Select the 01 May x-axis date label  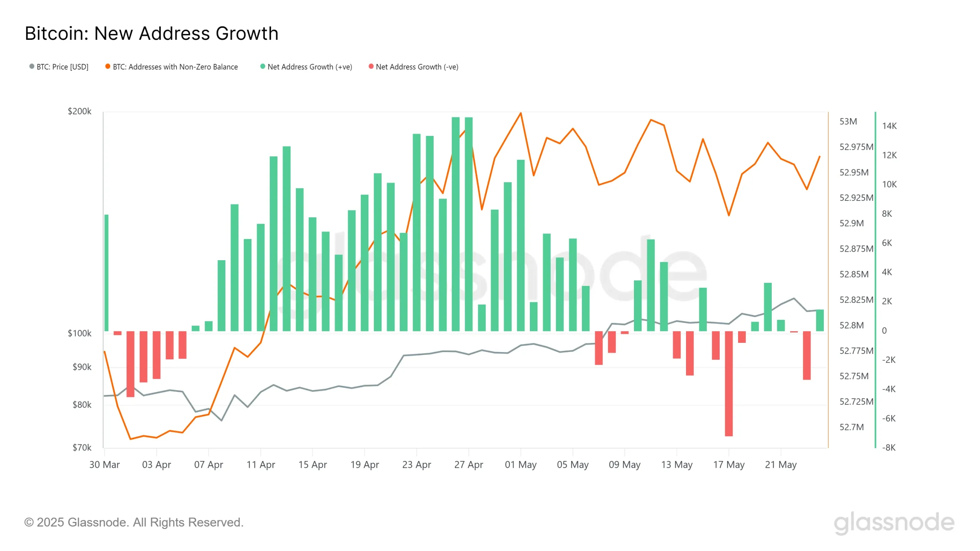(x=521, y=465)
